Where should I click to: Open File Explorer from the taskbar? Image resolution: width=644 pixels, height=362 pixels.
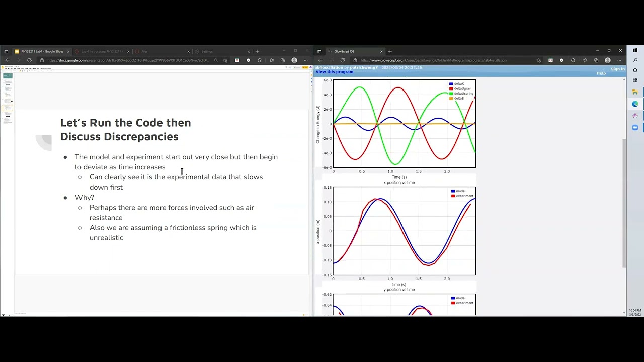pyautogui.click(x=635, y=92)
